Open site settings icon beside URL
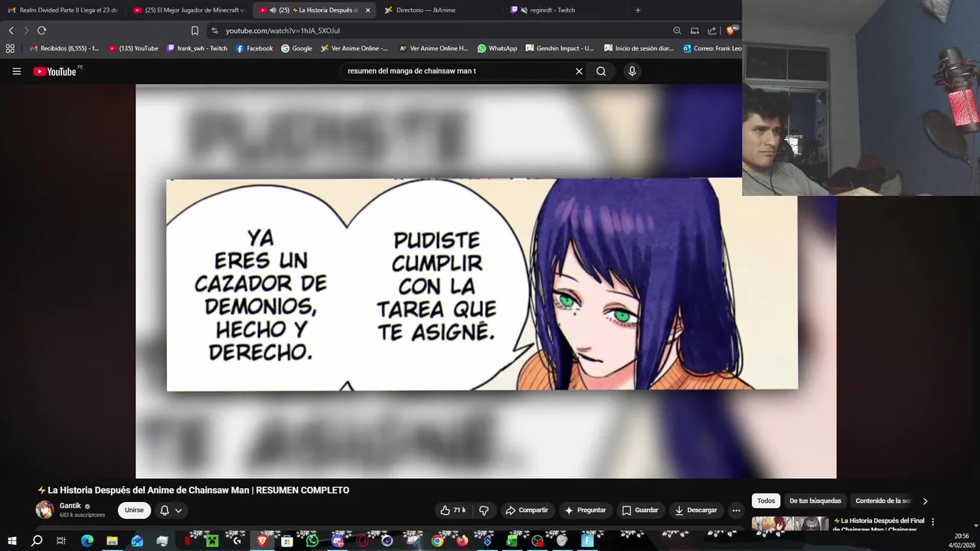Screen dimensions: 980x551 pyautogui.click(x=214, y=31)
